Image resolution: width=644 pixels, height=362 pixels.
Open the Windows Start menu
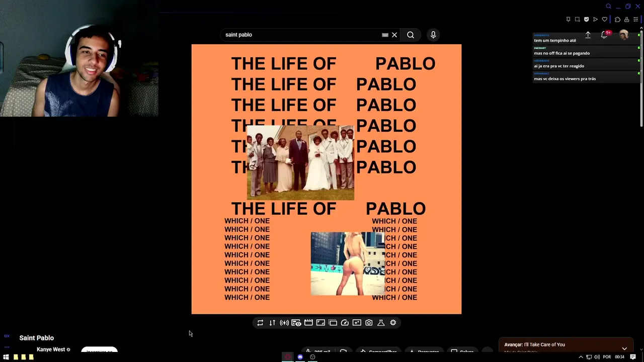[6, 357]
